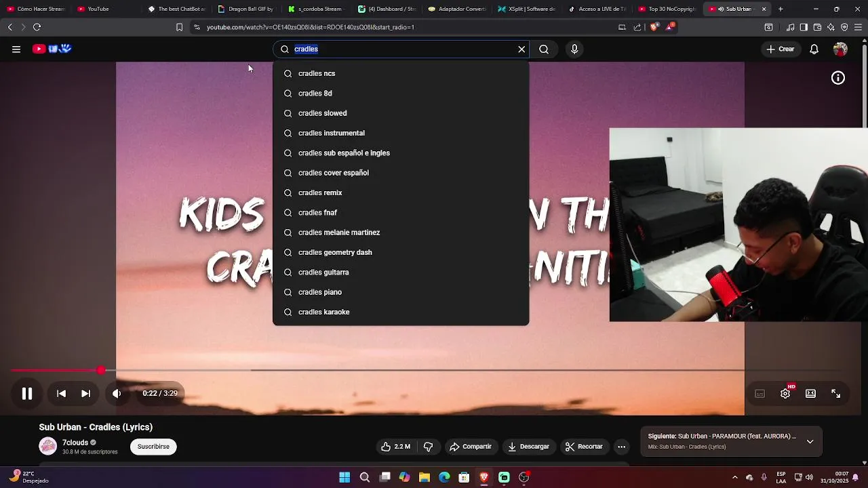This screenshot has height=488, width=868.
Task: Choose the suggestion cradles ncs
Action: point(401,73)
